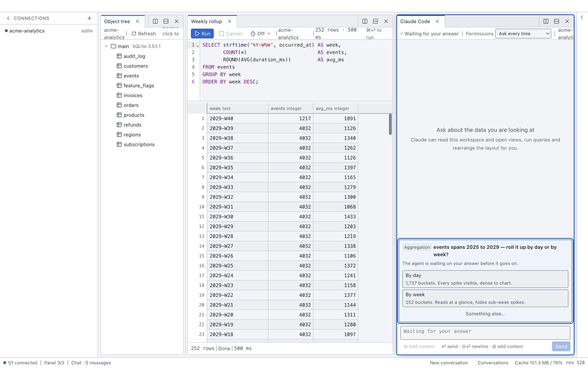Select the acme-analytics connection
The width and height of the screenshot is (588, 368).
point(49,31)
